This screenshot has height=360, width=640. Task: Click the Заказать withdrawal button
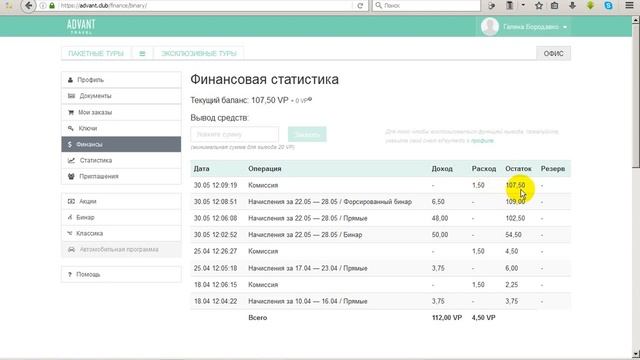pyautogui.click(x=307, y=134)
